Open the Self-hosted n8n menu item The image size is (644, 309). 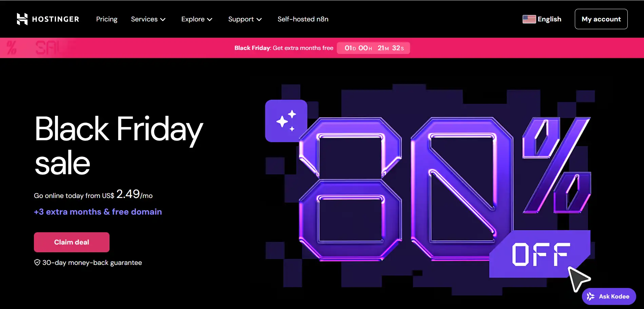(x=303, y=19)
